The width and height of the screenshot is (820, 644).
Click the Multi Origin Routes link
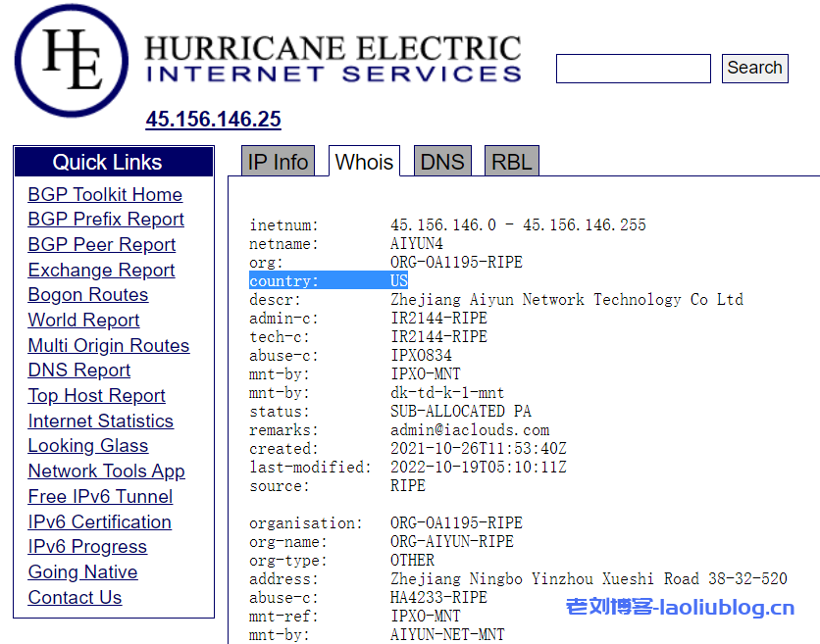click(x=109, y=346)
